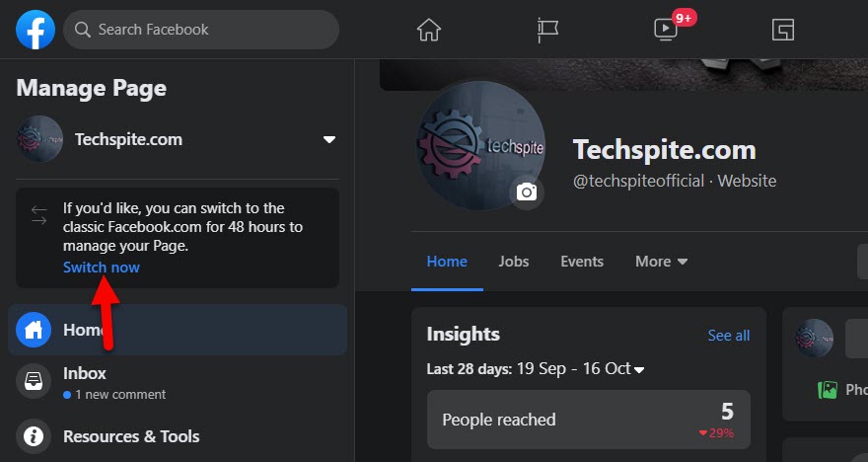The image size is (868, 462).
Task: Click the Resources & Tools info icon
Action: click(35, 436)
